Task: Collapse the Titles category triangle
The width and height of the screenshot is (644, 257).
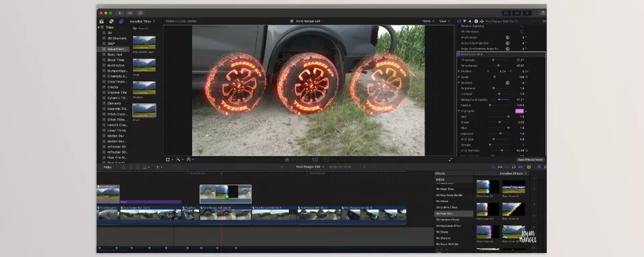Action: click(99, 28)
